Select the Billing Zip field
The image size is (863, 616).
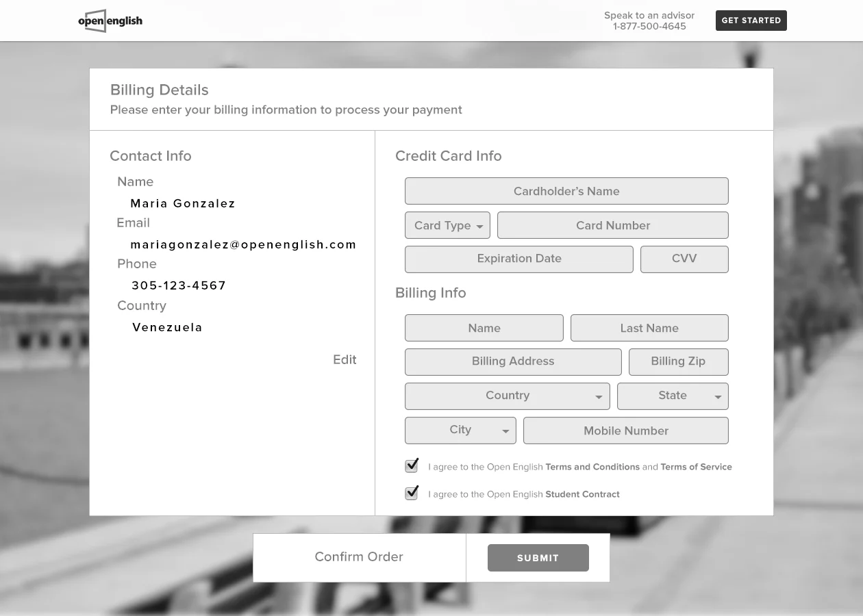click(678, 361)
